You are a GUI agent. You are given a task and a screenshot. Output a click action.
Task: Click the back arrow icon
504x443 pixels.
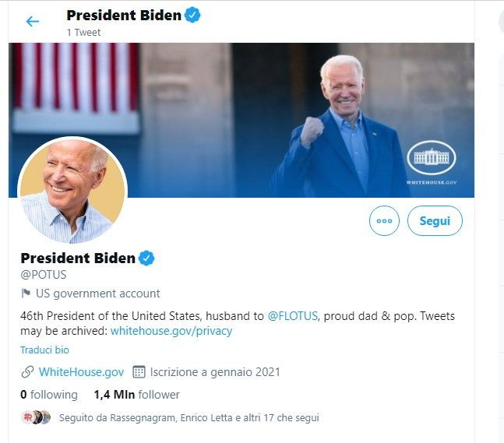coord(32,21)
